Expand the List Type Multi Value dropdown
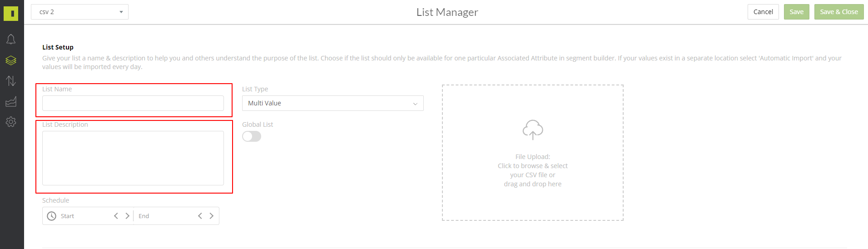 pyautogui.click(x=333, y=103)
